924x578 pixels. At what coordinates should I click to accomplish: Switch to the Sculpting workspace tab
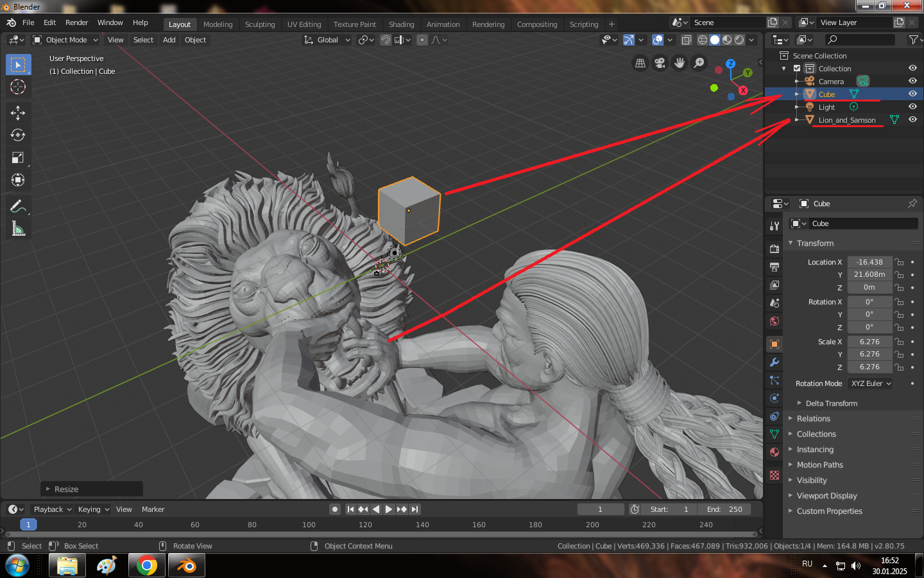[259, 24]
